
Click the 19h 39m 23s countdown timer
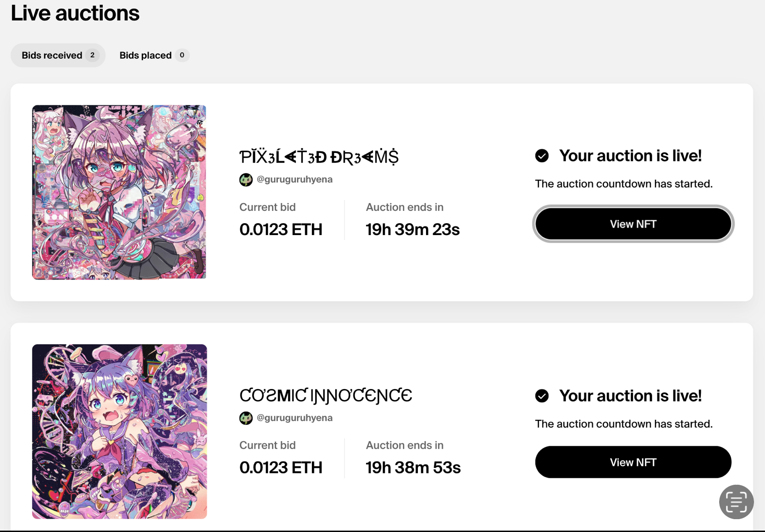[x=412, y=230]
